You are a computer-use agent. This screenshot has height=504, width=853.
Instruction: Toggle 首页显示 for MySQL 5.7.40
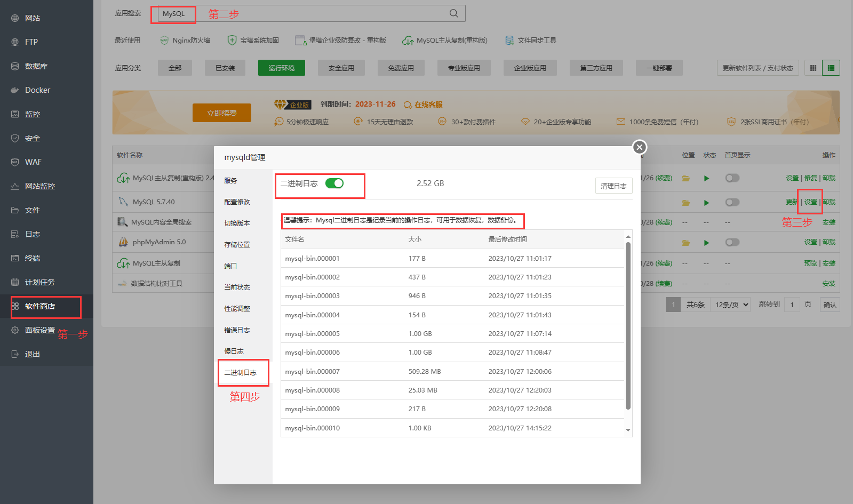point(732,202)
